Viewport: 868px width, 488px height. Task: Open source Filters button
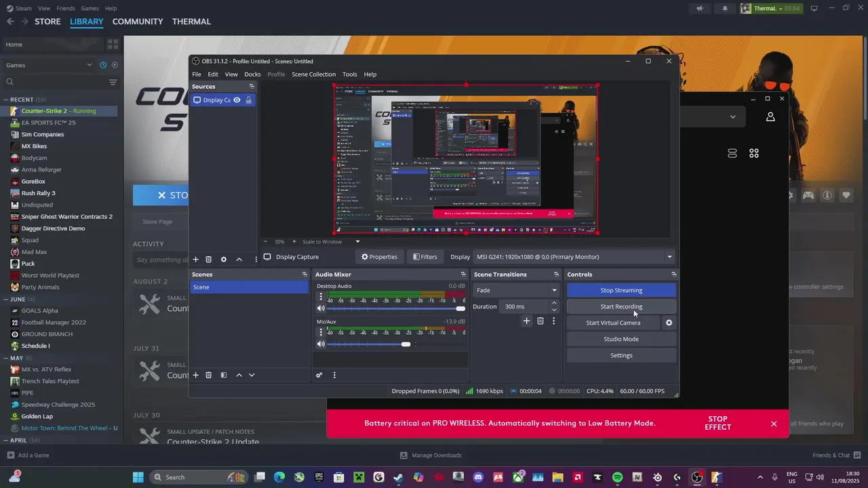coord(425,257)
